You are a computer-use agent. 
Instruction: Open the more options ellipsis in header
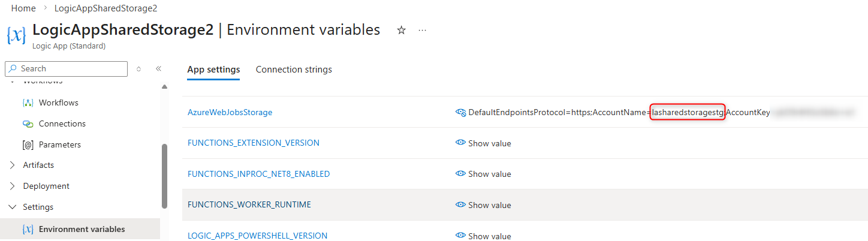423,30
